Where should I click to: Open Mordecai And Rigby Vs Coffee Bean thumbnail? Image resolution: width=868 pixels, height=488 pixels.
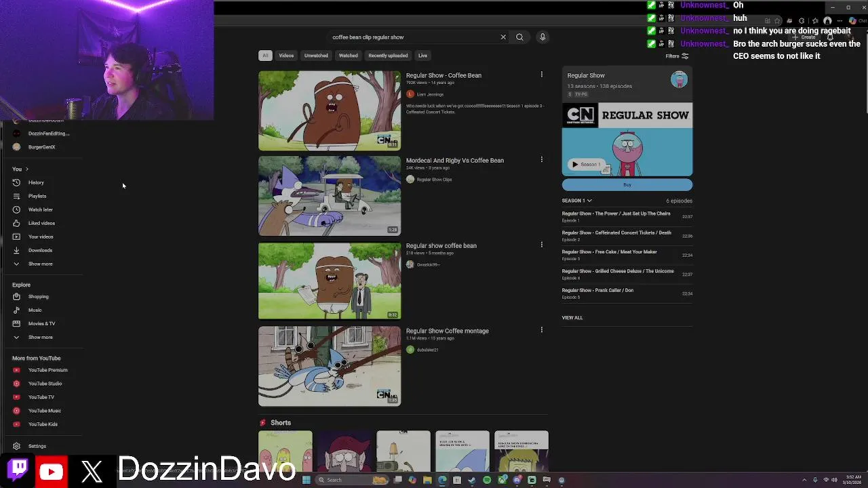[x=330, y=196]
